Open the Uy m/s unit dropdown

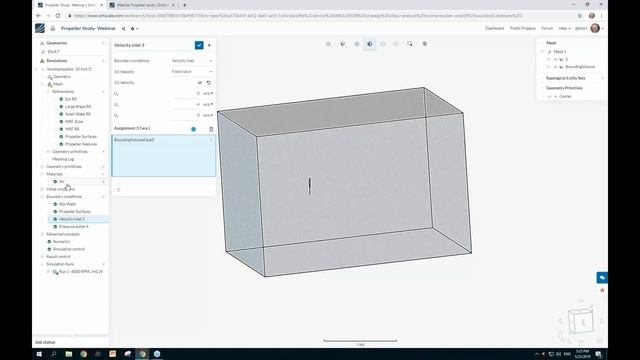click(x=208, y=104)
